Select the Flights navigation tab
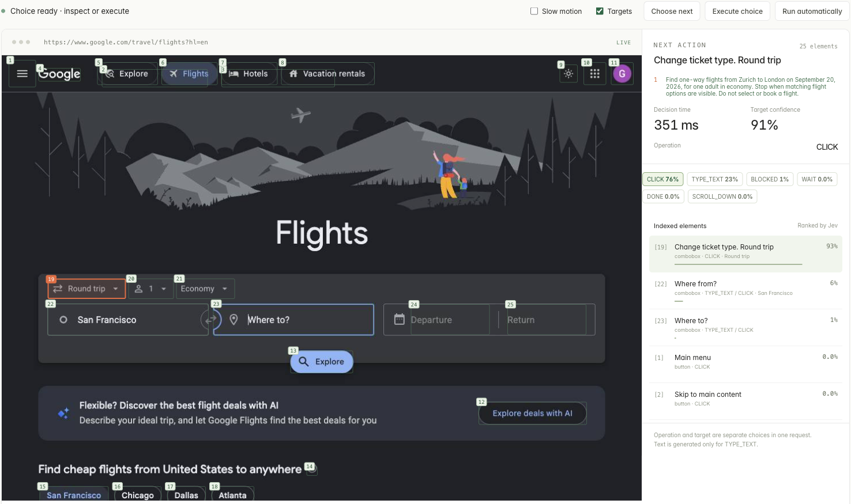Screen dimensions: 851x504 (189, 74)
